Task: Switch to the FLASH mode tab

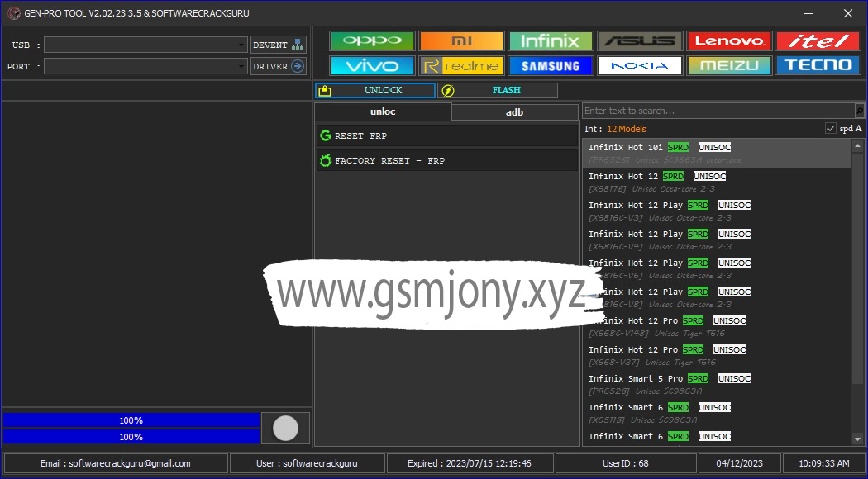Action: (498, 90)
